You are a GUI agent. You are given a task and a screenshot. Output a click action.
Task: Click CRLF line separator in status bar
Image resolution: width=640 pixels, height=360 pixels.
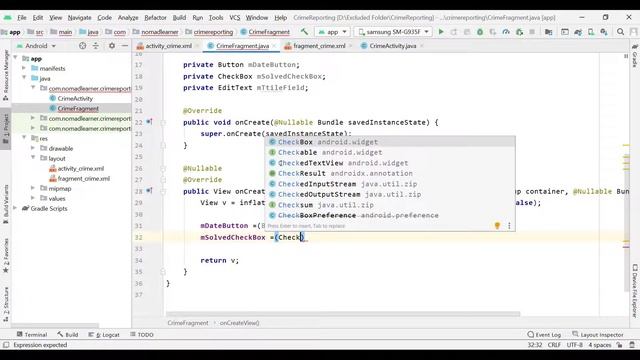[x=554, y=345]
